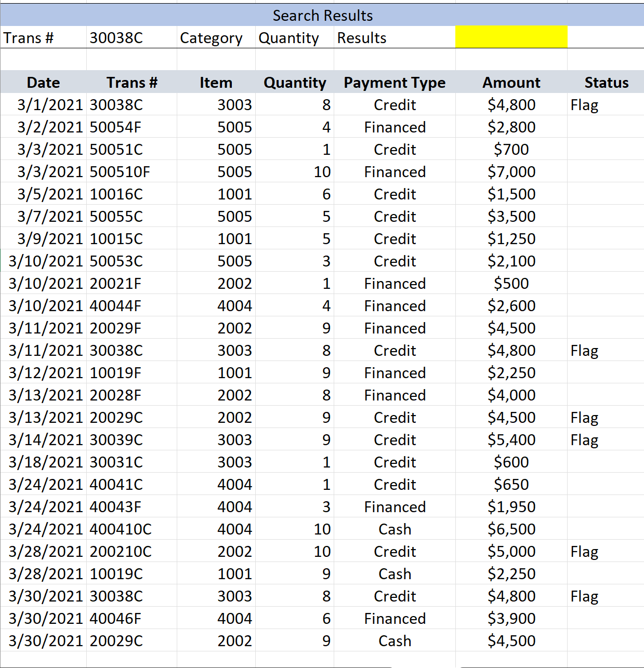
Task: Click transaction cell 20028F
Action: pyautogui.click(x=132, y=395)
